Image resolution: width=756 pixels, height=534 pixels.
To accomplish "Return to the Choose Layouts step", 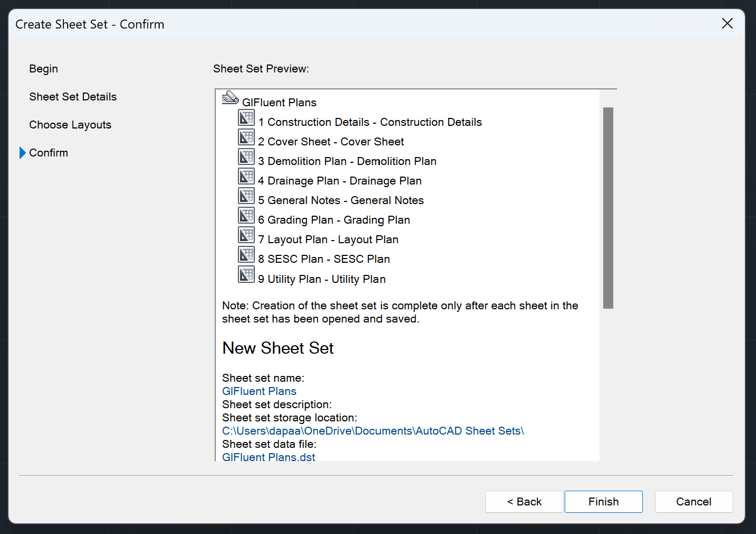I will (x=70, y=125).
